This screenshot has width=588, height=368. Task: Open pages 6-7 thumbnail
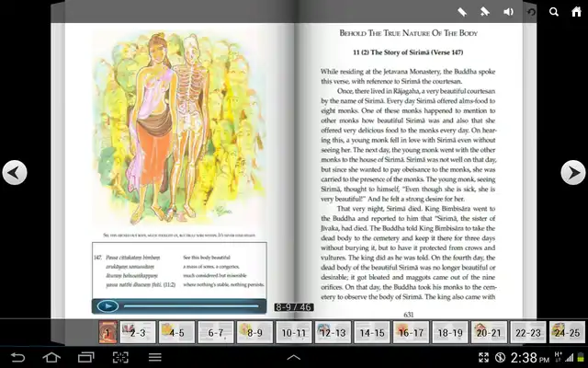tap(216, 332)
